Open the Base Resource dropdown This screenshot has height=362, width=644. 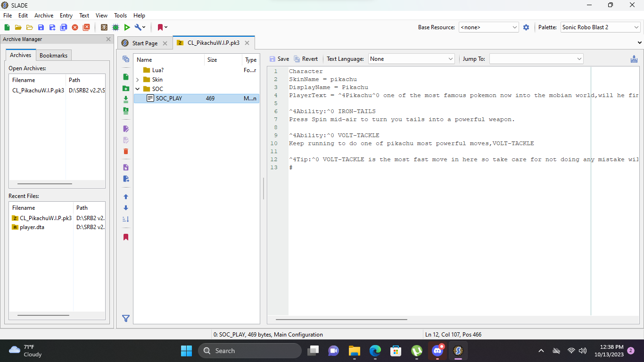pyautogui.click(x=488, y=27)
